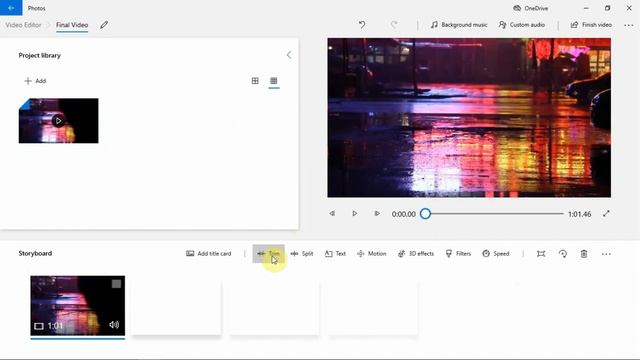Add Text to the clip

pos(335,253)
